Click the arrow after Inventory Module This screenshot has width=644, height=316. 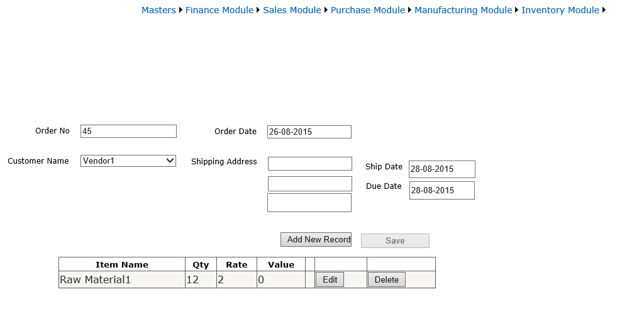coord(604,10)
